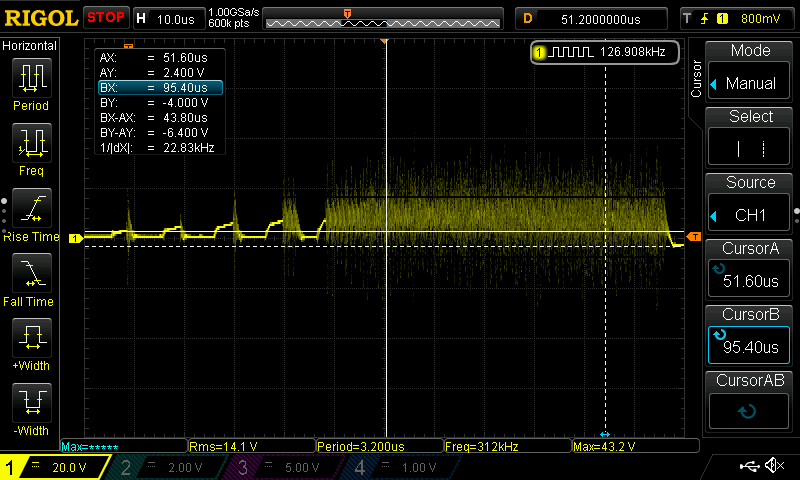Click the BX-AX = 43.80us row
The height and width of the screenshot is (480, 800).
(x=160, y=118)
